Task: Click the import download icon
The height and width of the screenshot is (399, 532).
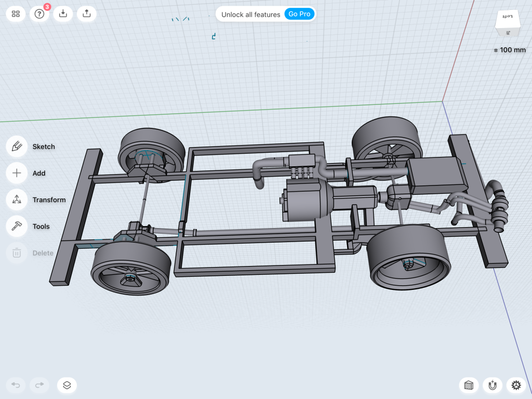Action: [63, 14]
